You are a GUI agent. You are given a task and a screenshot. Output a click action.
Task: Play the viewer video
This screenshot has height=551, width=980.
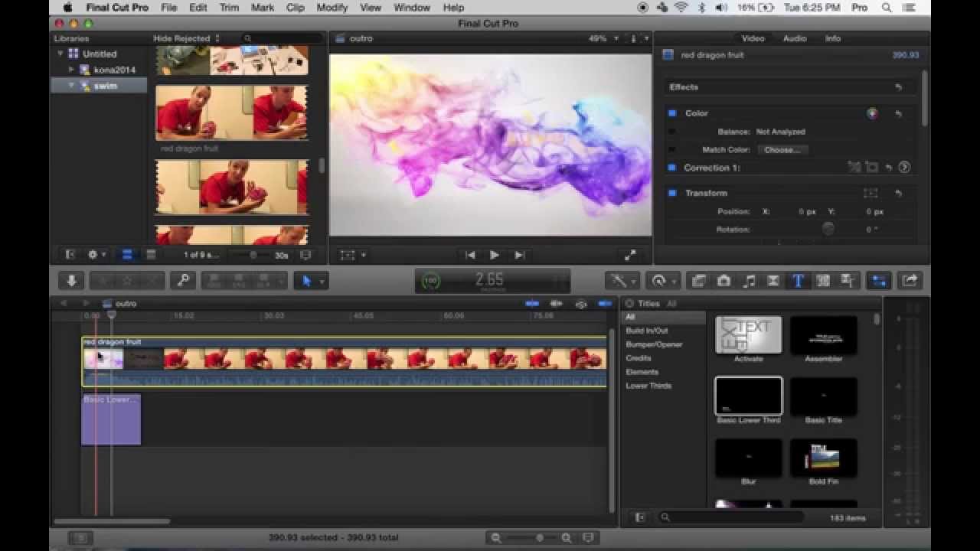(495, 255)
